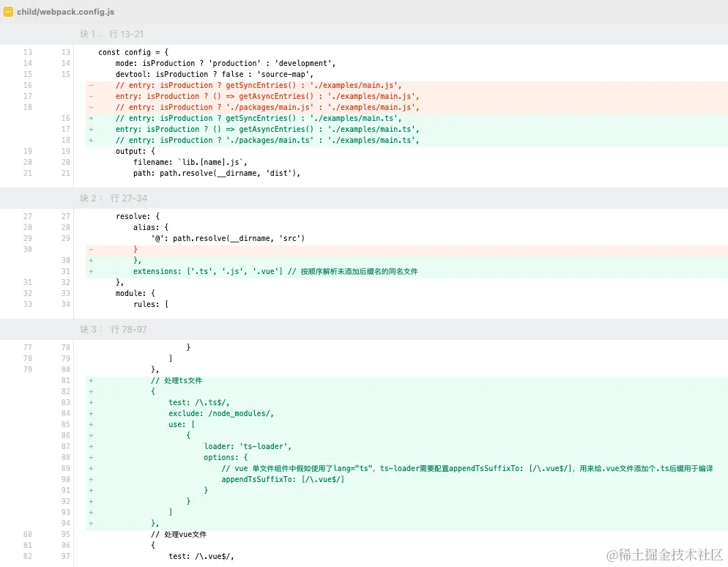Click the line 'resolve: {'
Viewport: 728px width, 567px height.
tap(138, 216)
